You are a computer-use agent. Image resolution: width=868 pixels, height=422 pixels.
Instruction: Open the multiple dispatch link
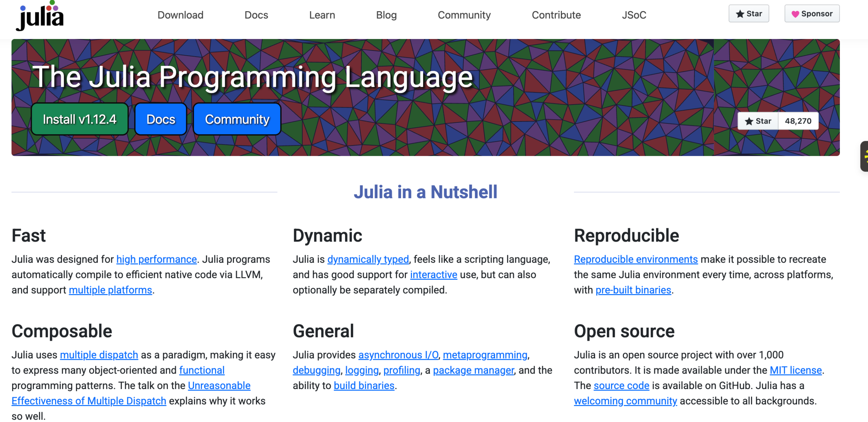pyautogui.click(x=99, y=355)
